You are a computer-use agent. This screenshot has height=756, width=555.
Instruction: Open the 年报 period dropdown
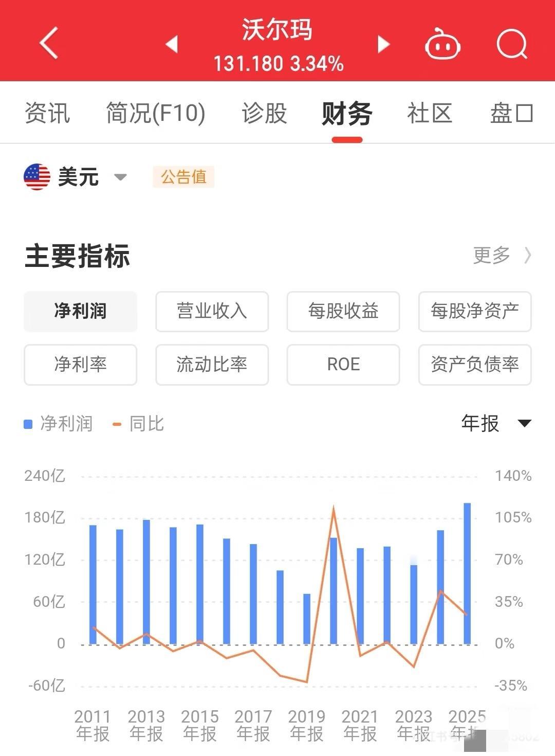coord(496,424)
